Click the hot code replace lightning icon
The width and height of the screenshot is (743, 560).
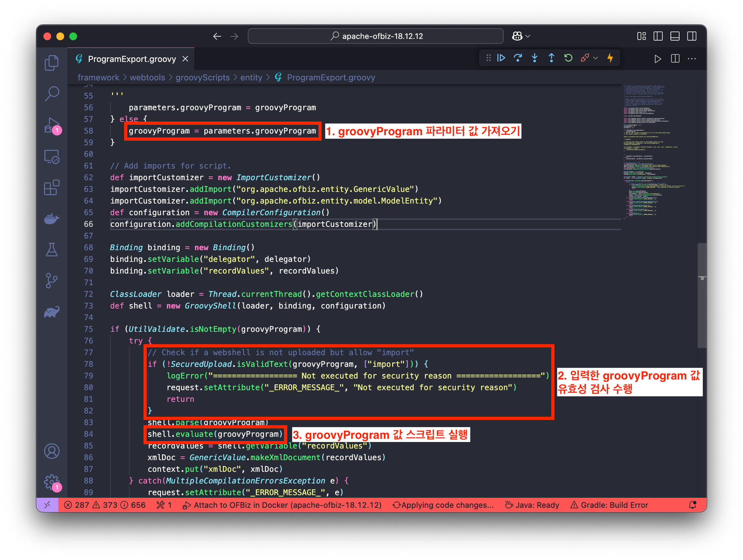point(610,58)
